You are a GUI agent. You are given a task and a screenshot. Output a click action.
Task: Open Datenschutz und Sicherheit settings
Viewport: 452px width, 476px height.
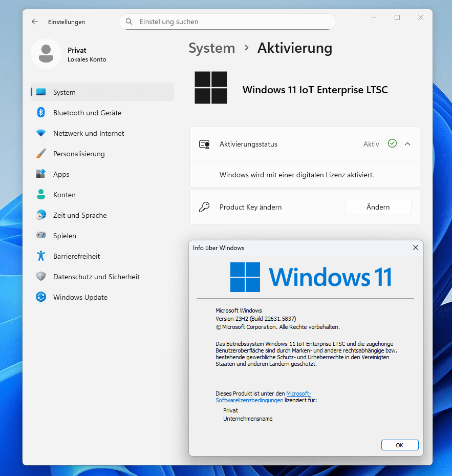(102, 277)
